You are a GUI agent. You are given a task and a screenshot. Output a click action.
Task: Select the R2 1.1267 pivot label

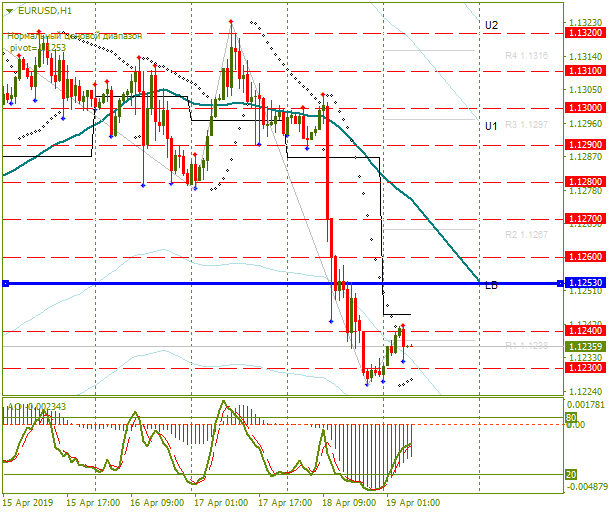[526, 235]
